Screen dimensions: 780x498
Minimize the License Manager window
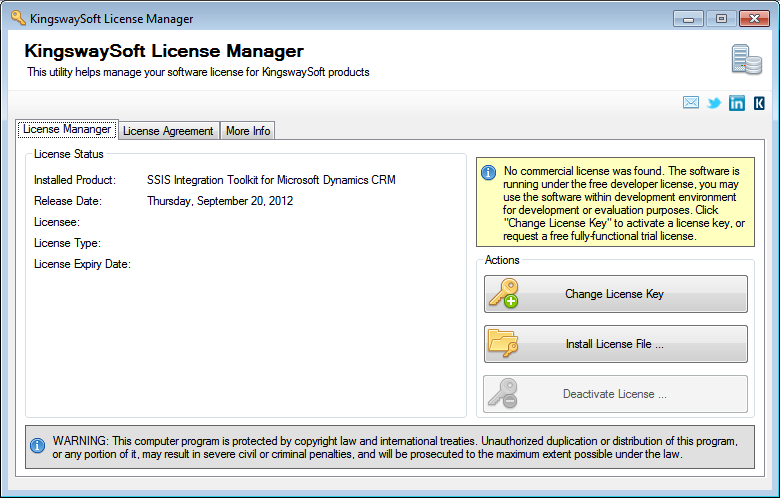coord(688,19)
